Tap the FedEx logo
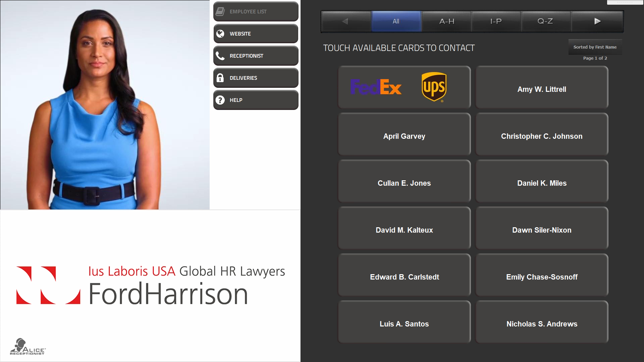The width and height of the screenshot is (644, 362). point(376,87)
